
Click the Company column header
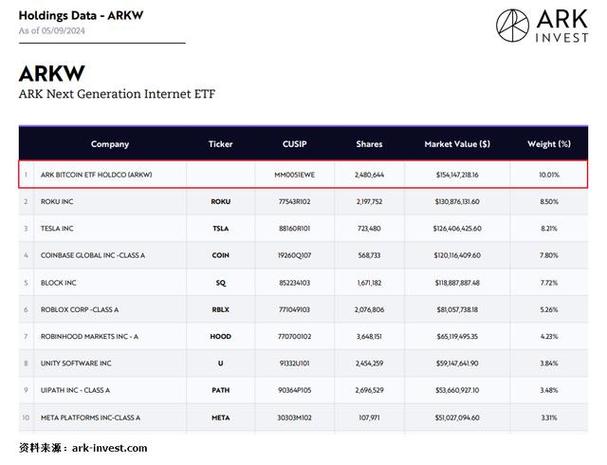(110, 144)
